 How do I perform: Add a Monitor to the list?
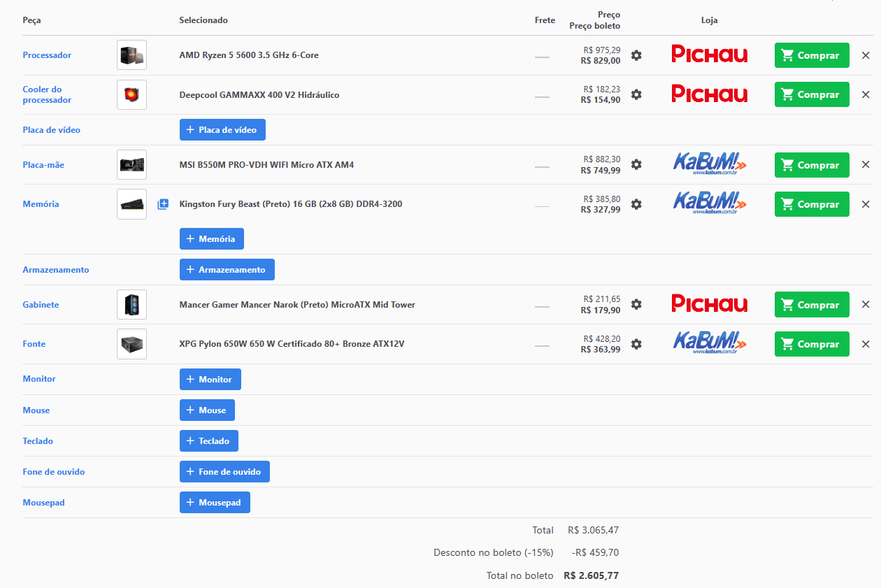pos(210,379)
